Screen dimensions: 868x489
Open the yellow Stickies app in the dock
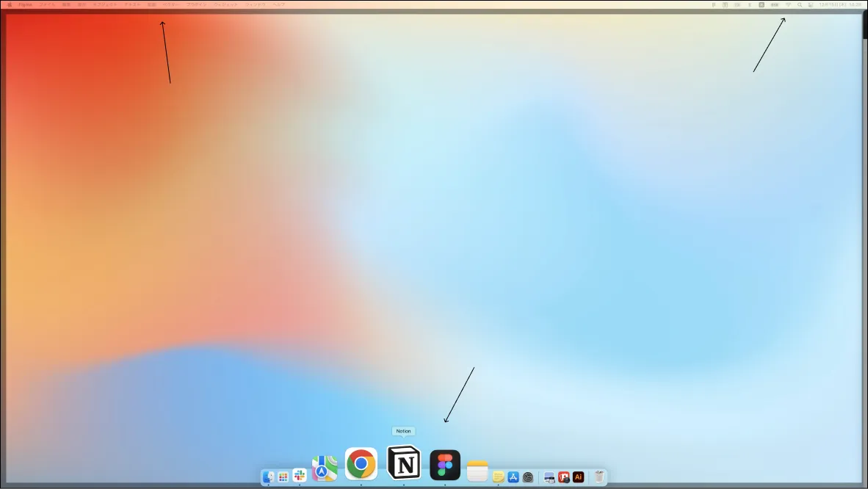[x=499, y=477]
